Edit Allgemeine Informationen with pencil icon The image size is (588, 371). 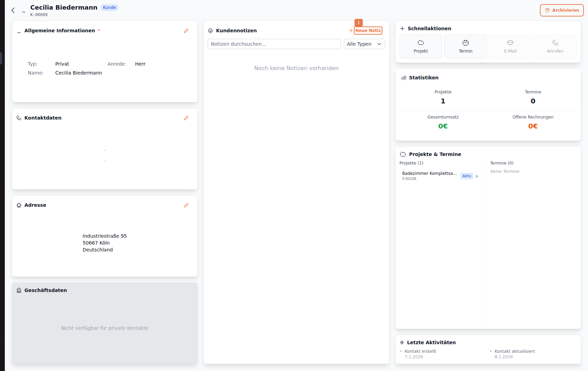186,31
